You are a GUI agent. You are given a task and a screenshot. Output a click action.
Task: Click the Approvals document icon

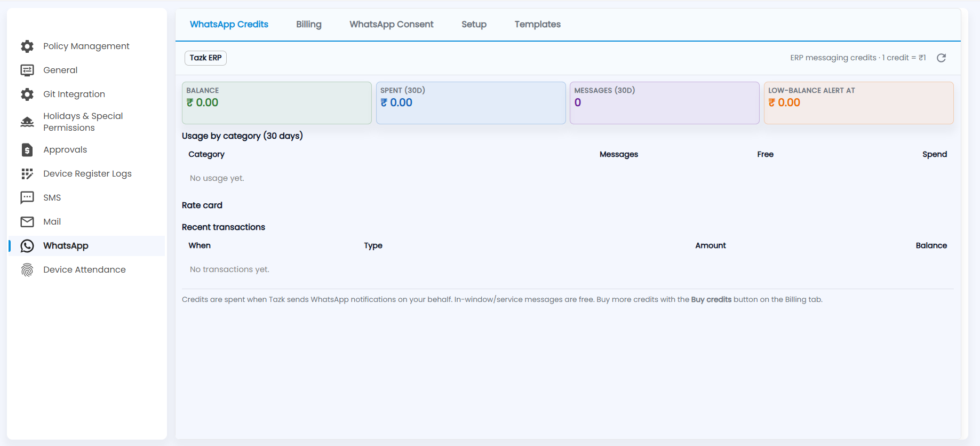click(27, 150)
